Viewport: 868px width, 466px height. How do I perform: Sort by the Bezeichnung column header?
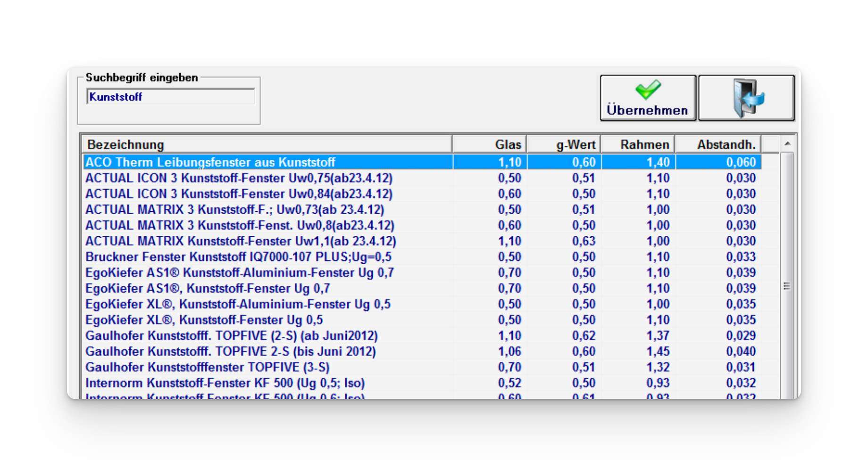point(267,144)
